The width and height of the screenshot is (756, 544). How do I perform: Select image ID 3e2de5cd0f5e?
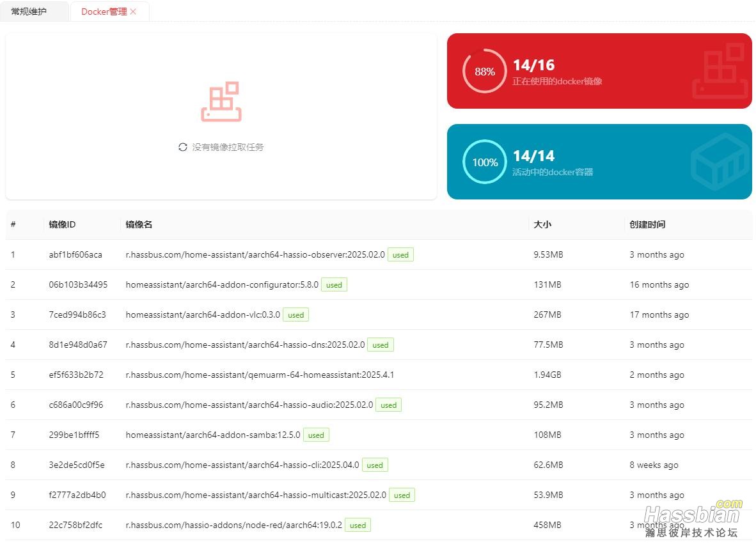[77, 465]
